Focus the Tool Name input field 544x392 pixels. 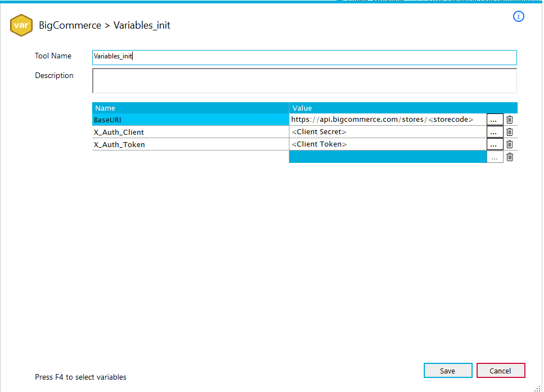[x=304, y=57]
